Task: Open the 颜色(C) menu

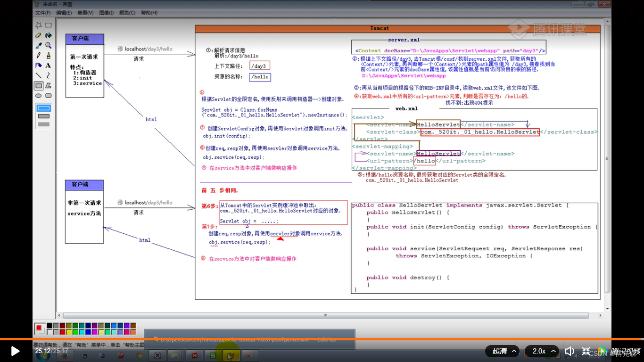Action: pyautogui.click(x=127, y=13)
